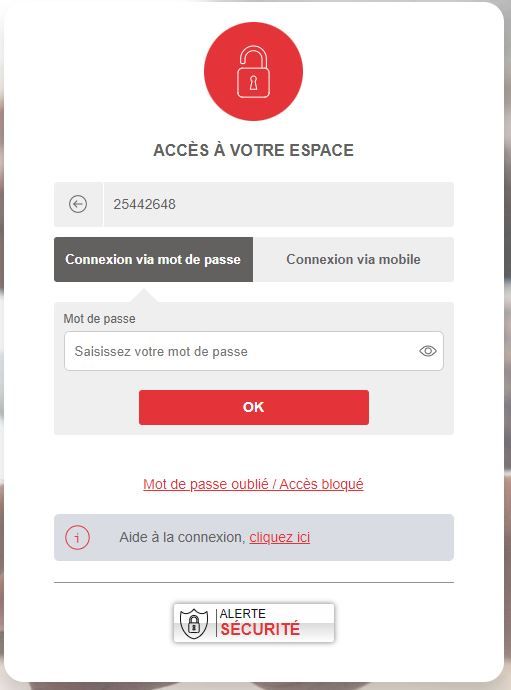This screenshot has height=690, width=511.
Task: Click the ALERTE word in security badge
Action: pyautogui.click(x=243, y=613)
